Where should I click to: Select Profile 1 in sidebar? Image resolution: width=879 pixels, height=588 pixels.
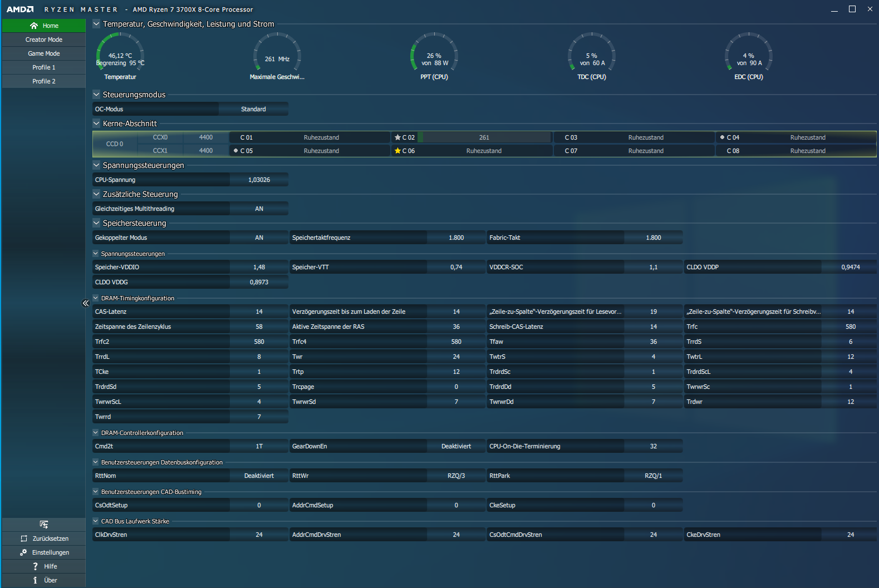coord(43,67)
